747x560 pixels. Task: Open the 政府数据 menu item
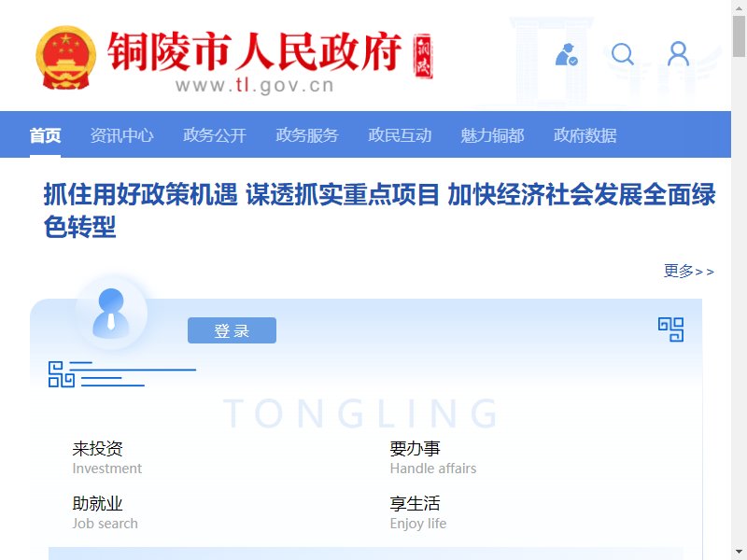tap(585, 135)
